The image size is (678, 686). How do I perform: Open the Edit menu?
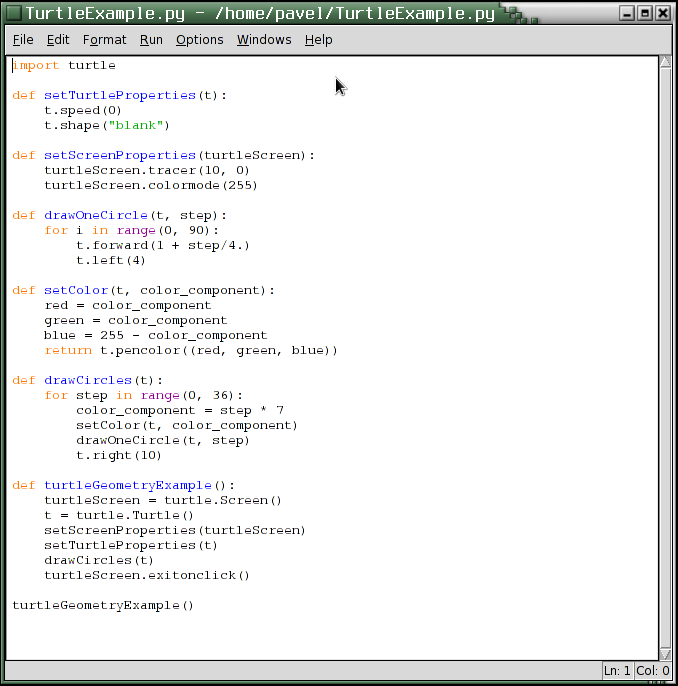click(x=58, y=40)
